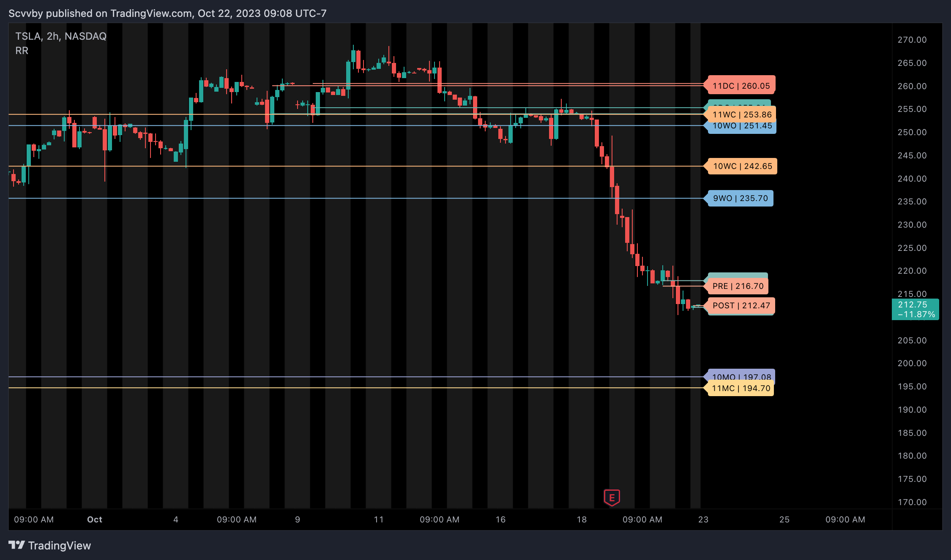Click the current price tag 212.75 −11.87%

(x=915, y=310)
